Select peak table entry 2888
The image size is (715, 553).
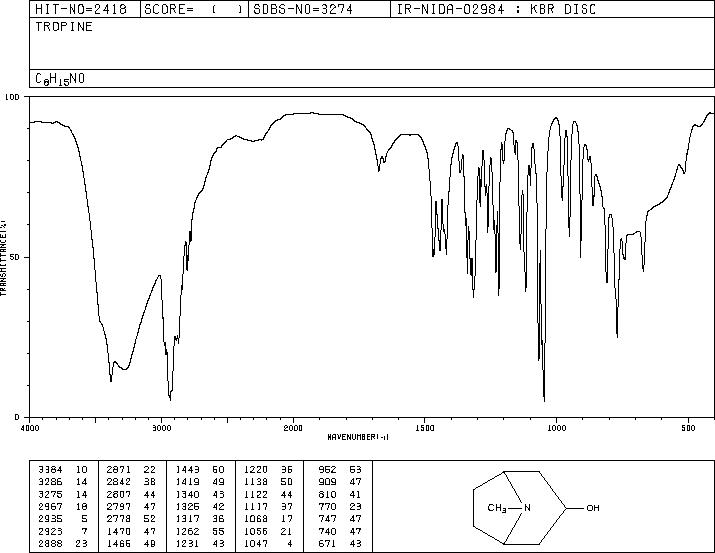pyautogui.click(x=62, y=543)
